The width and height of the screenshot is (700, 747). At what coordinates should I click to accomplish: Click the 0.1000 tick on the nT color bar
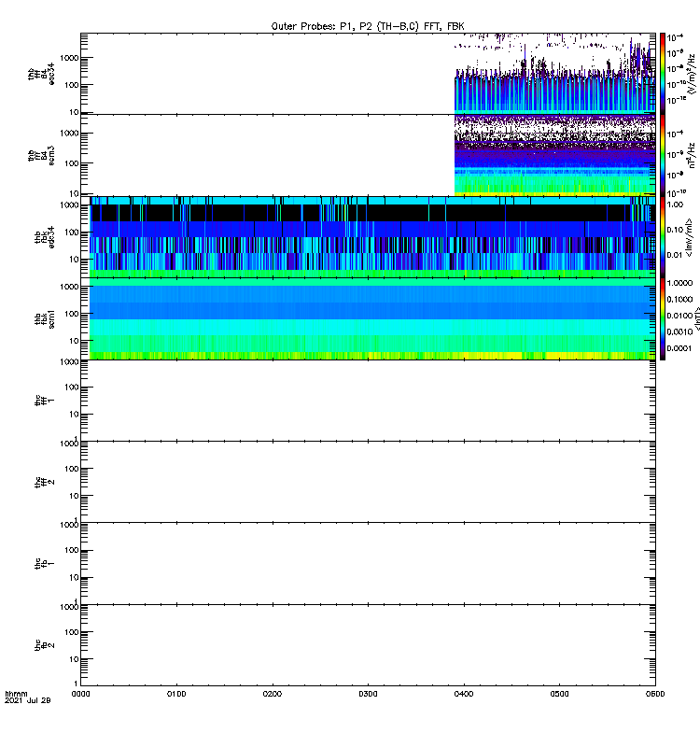coord(679,299)
